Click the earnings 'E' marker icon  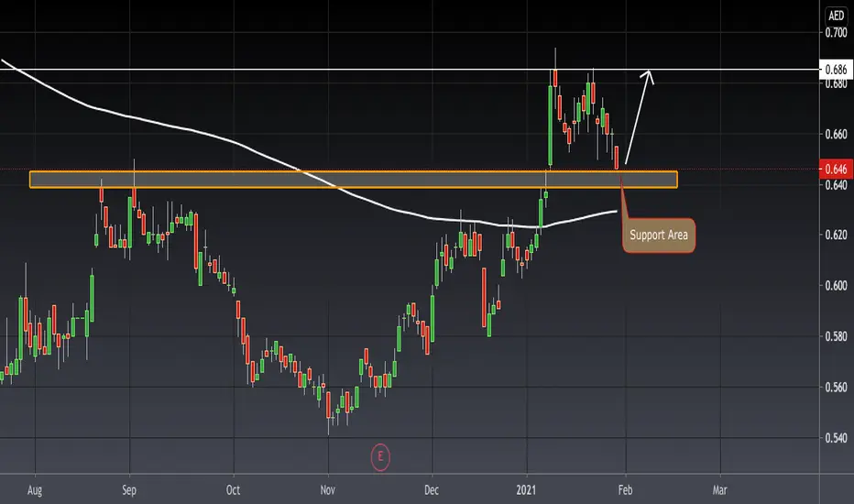380,456
